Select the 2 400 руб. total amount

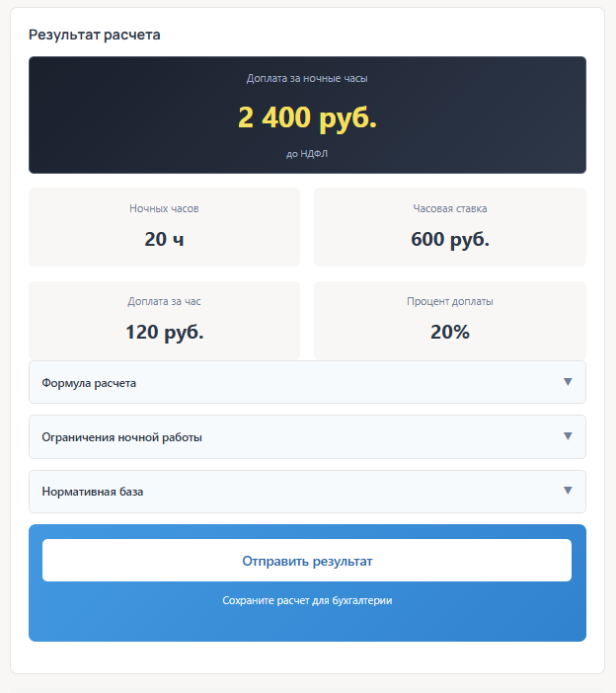307,117
